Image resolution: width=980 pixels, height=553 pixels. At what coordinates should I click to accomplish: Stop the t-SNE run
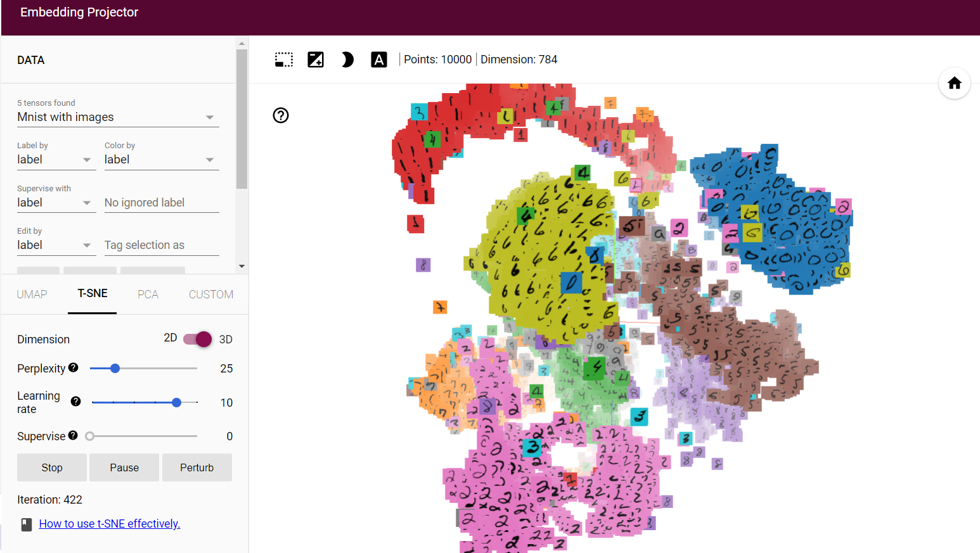tap(52, 467)
